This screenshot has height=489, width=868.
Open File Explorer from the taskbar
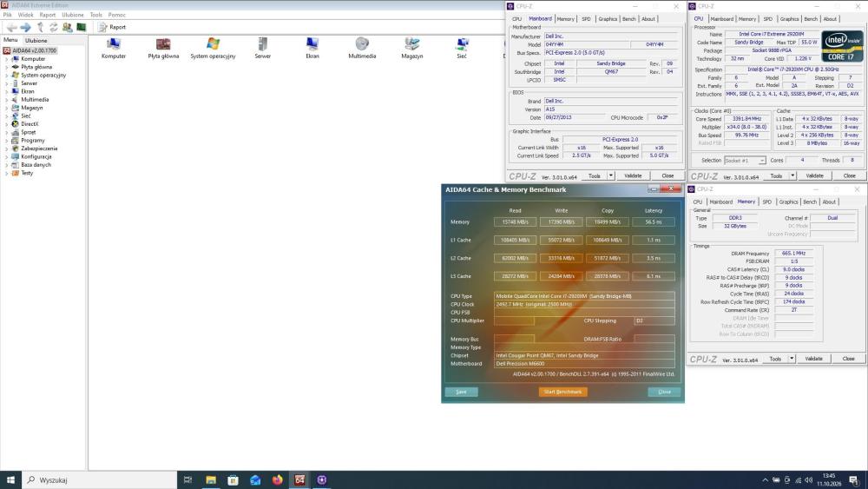(211, 480)
